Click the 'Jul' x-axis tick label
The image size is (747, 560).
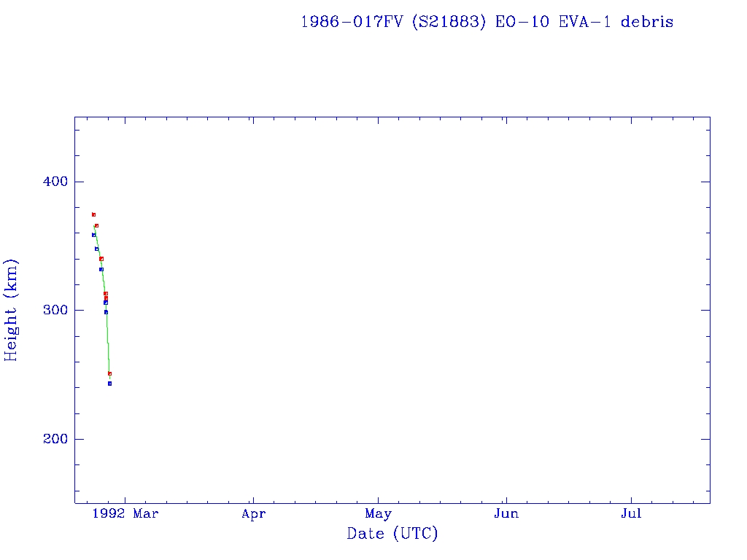[631, 513]
